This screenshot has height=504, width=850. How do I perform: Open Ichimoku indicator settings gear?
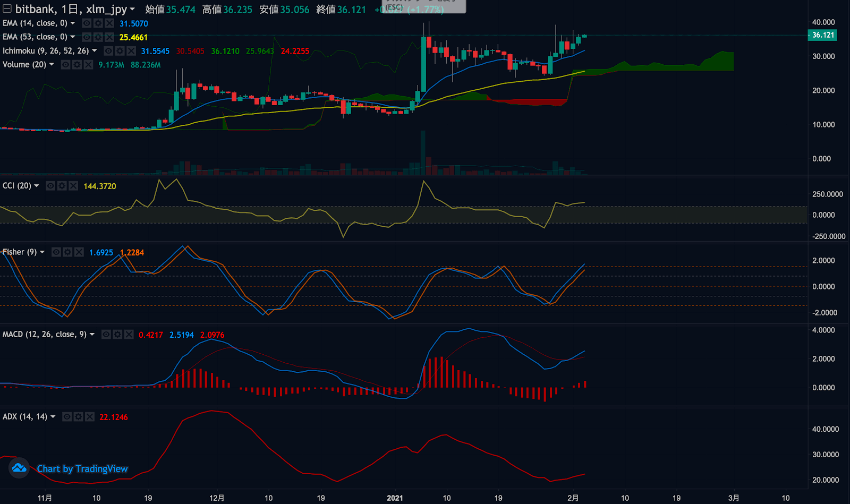coord(120,51)
